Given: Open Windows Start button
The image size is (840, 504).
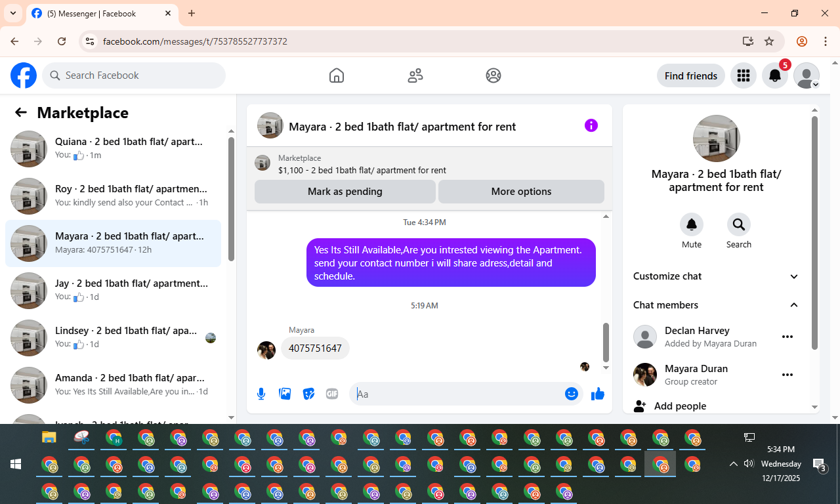Looking at the screenshot, I should [16, 464].
